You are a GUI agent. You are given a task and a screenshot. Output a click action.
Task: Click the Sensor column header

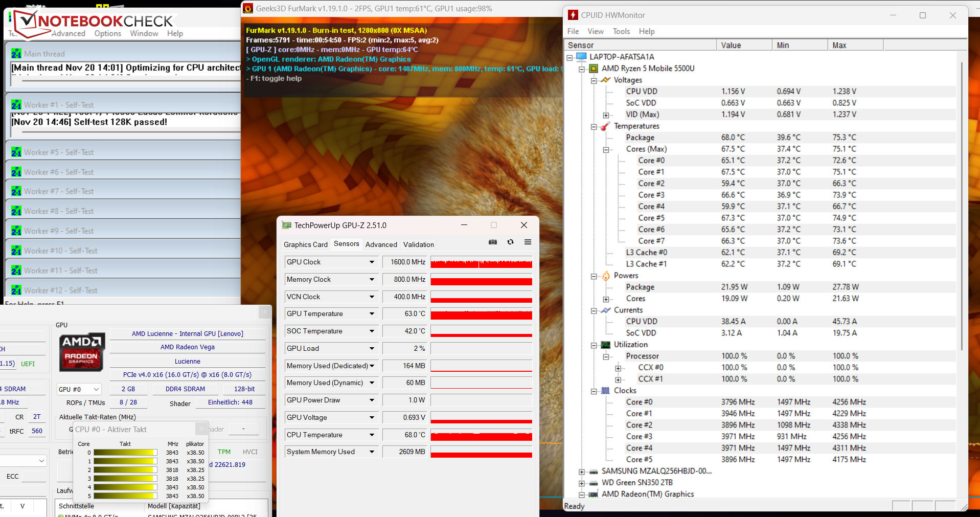point(640,45)
